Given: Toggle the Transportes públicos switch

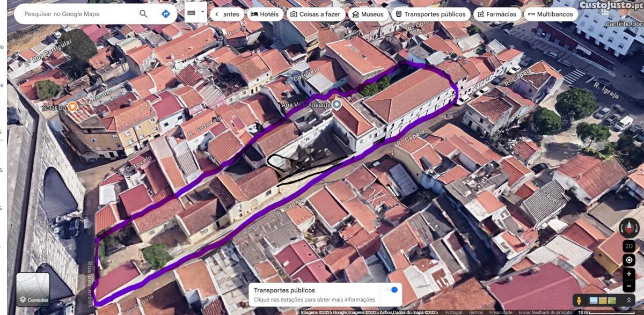Looking at the screenshot, I should tap(393, 290).
